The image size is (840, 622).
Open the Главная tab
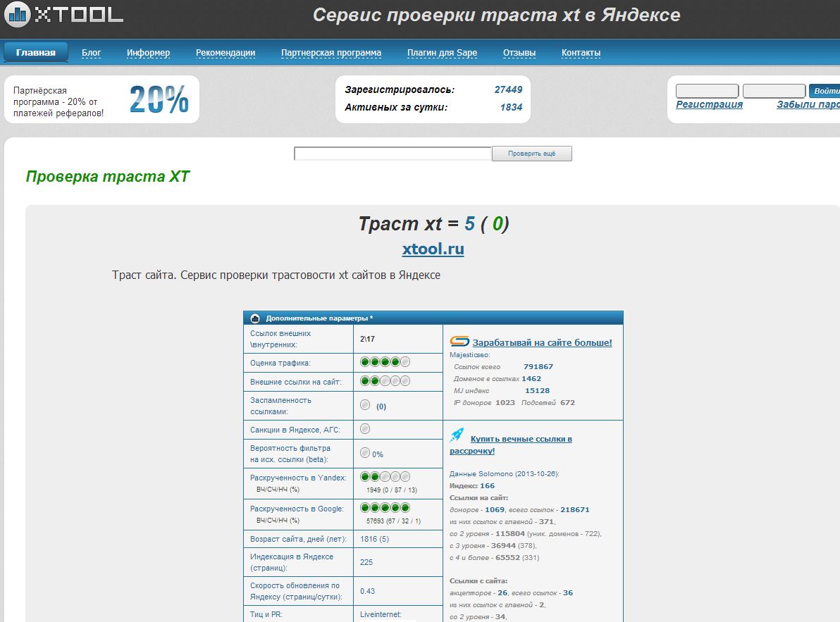click(36, 52)
